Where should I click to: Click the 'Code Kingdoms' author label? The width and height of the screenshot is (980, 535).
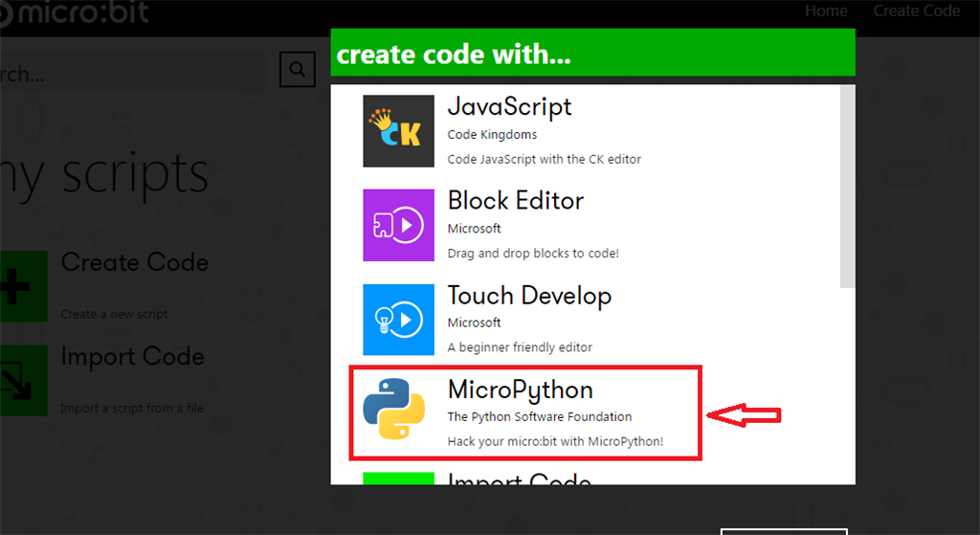tap(492, 134)
